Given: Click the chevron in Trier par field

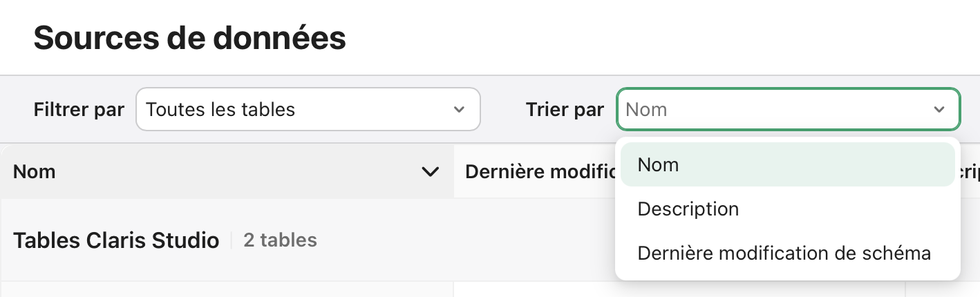Looking at the screenshot, I should tap(939, 109).
